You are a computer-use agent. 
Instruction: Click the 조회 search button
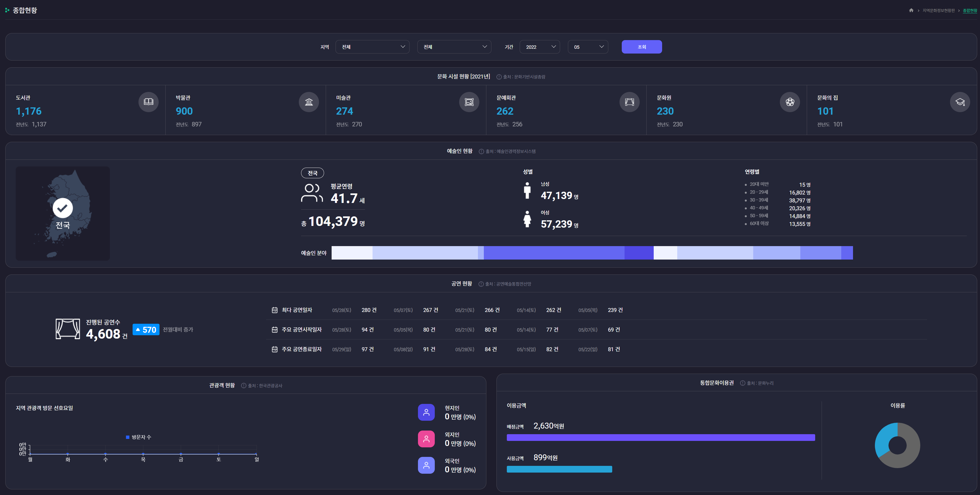(x=642, y=47)
